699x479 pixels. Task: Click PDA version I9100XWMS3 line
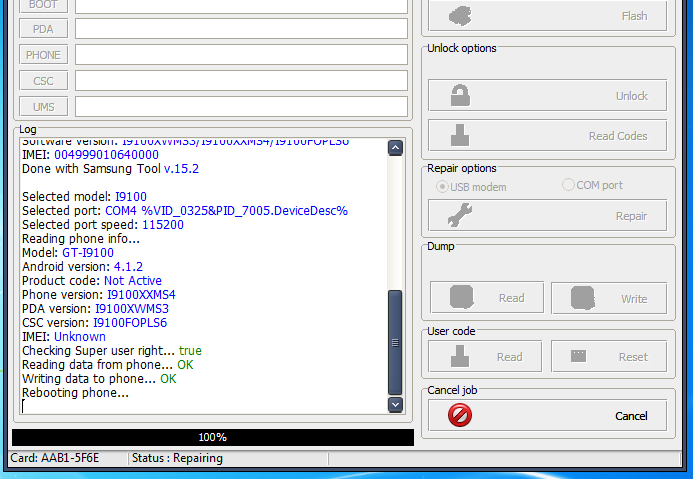coord(95,309)
